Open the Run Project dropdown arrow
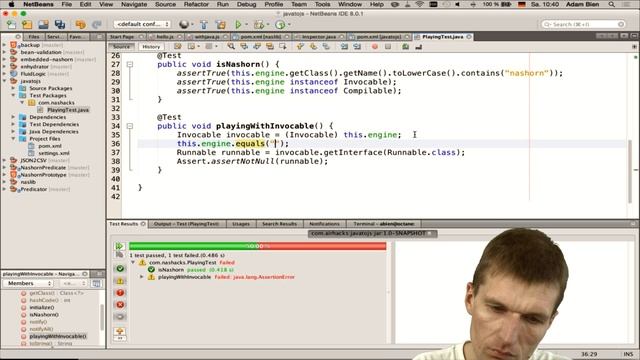This screenshot has height=360, width=640. coord(246,24)
